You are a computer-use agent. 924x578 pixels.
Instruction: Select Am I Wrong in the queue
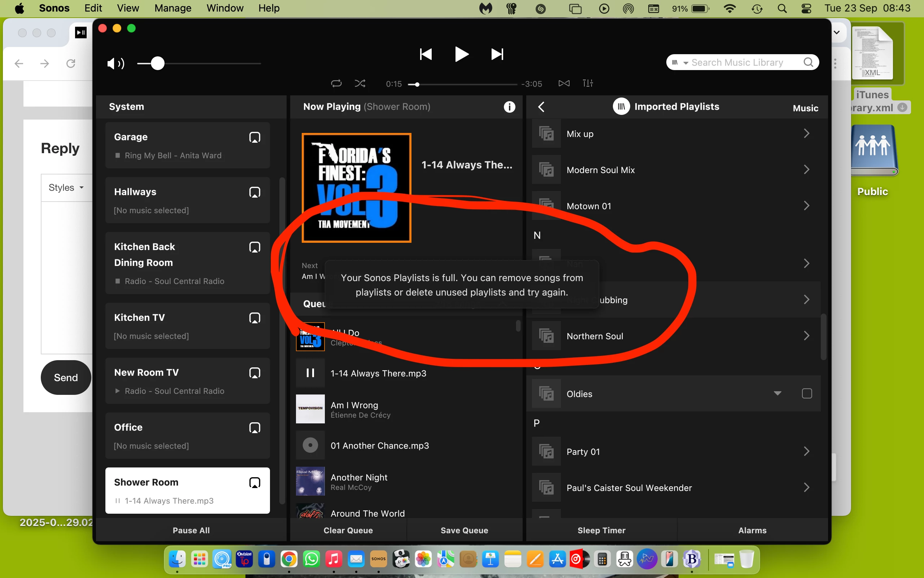[405, 409]
